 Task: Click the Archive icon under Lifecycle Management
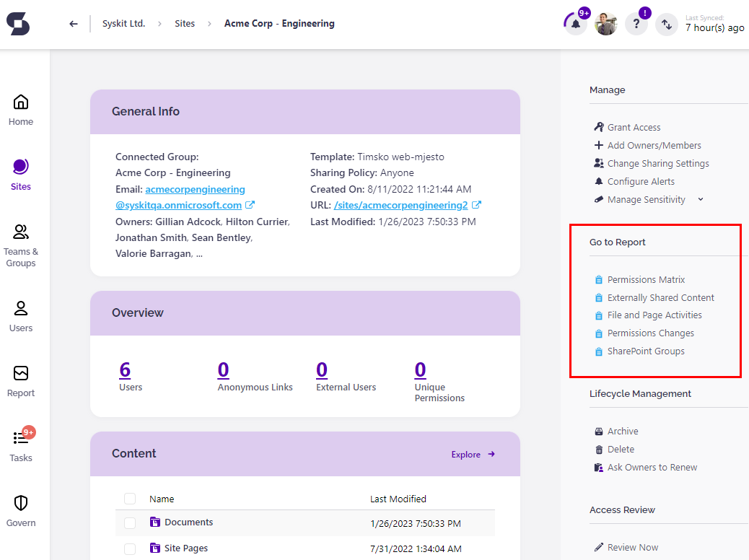point(598,432)
